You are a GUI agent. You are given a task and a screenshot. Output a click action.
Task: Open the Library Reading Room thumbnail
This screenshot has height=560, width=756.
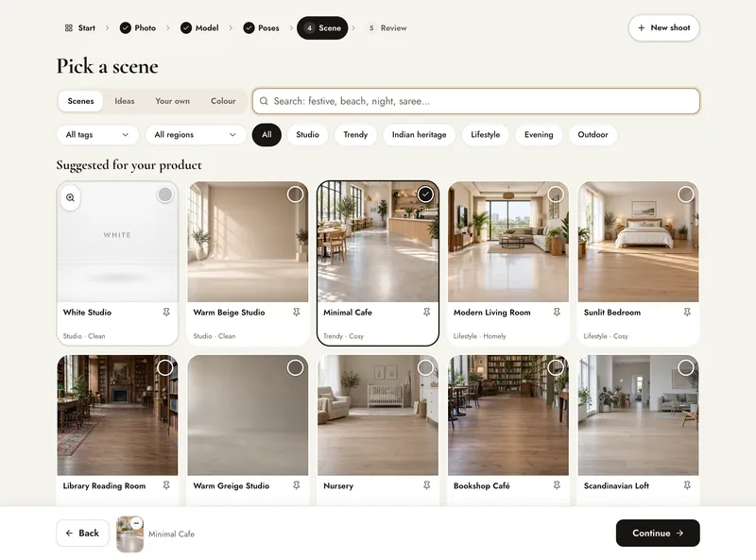click(x=117, y=416)
